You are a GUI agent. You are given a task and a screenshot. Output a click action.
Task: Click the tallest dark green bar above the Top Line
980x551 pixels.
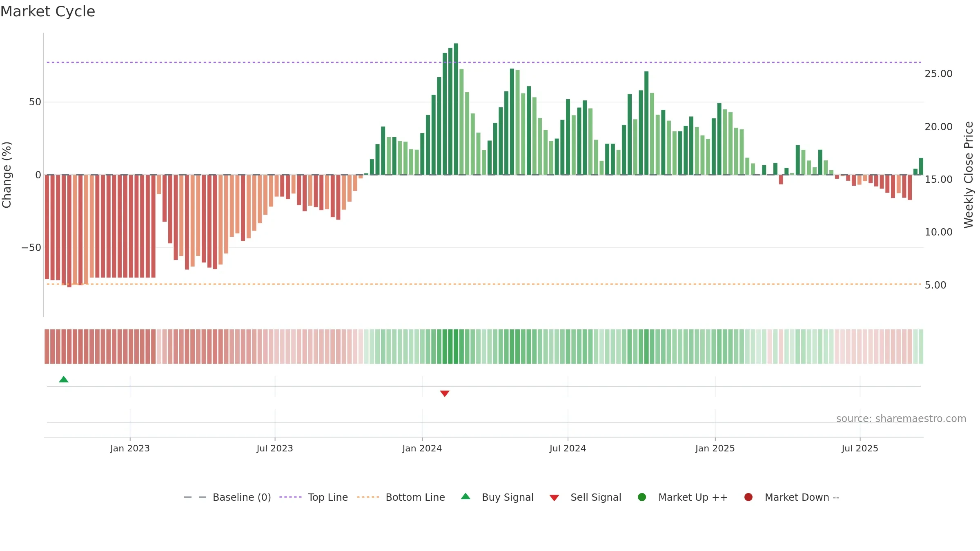pyautogui.click(x=456, y=109)
